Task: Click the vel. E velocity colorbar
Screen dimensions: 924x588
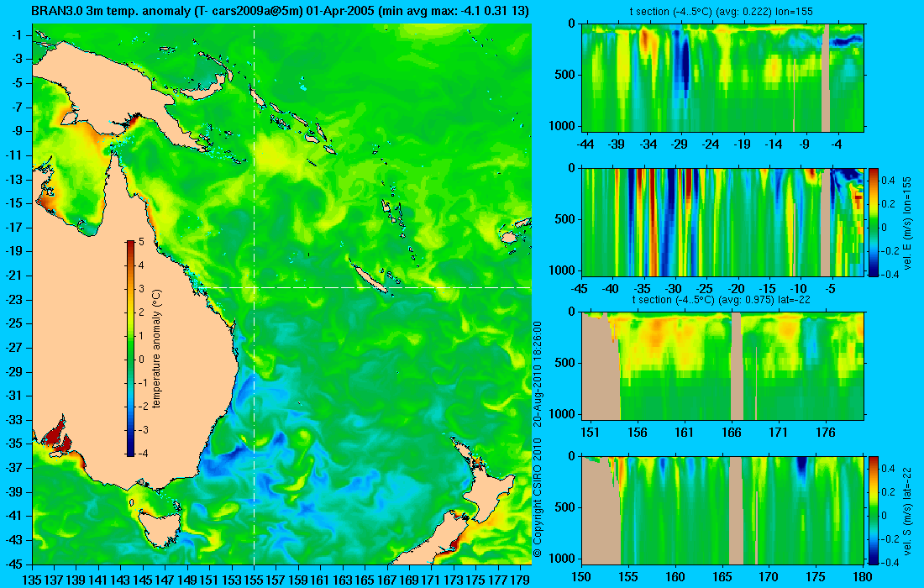Action: coord(873,222)
